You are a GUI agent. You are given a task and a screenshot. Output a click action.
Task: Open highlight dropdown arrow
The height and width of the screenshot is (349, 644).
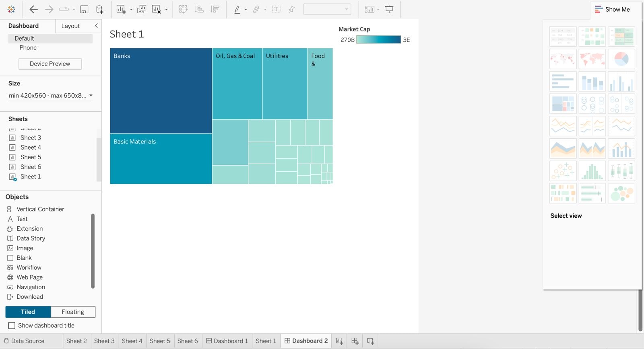point(246,10)
